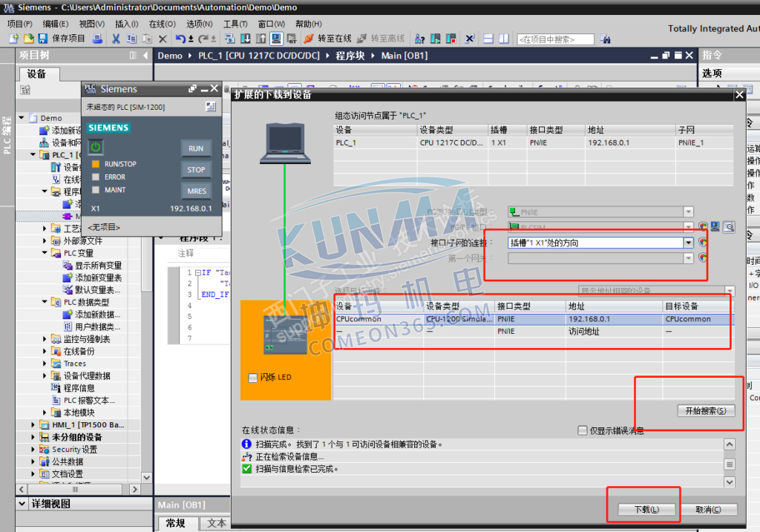The image size is (760, 532).
Task: Click the 开始搜索(S) button
Action: coord(706,411)
